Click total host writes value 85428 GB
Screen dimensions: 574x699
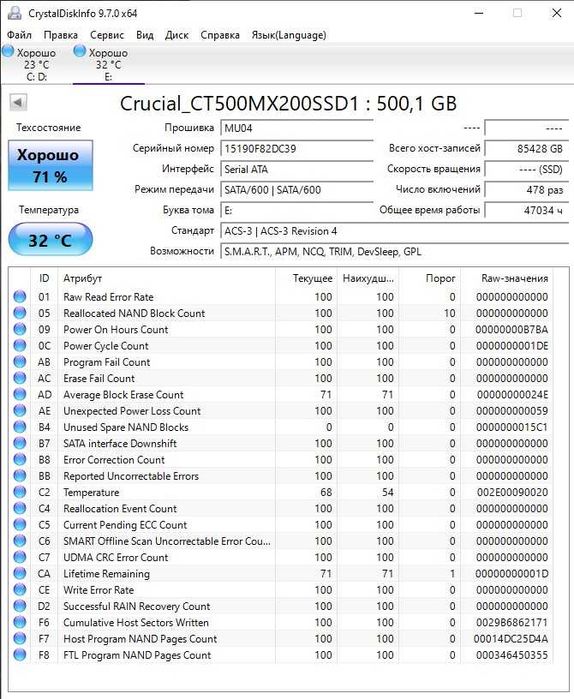pyautogui.click(x=527, y=148)
